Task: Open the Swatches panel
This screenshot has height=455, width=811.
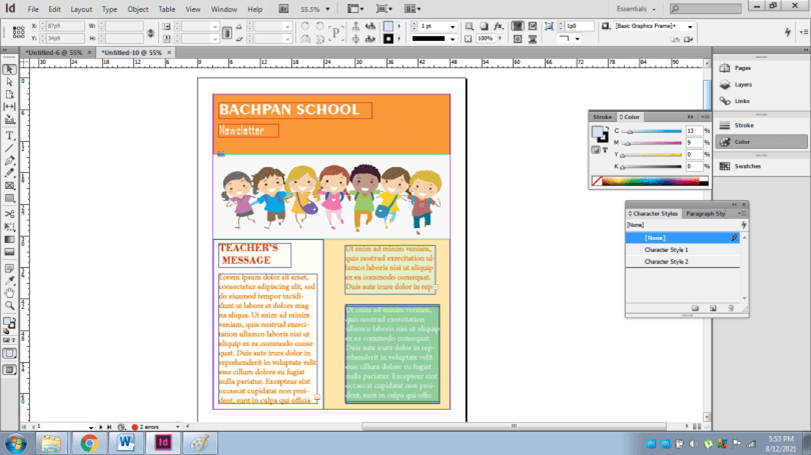Action: pyautogui.click(x=747, y=166)
